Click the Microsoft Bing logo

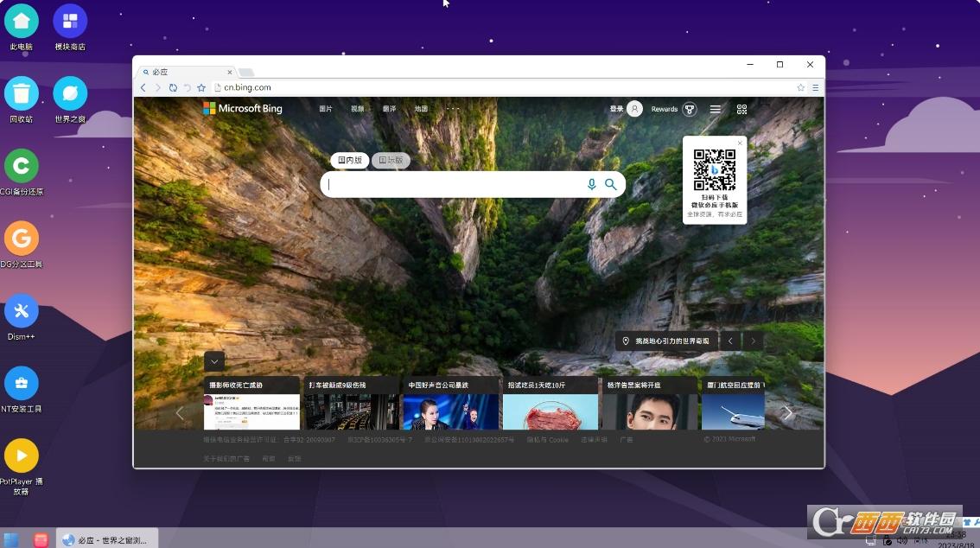(243, 109)
